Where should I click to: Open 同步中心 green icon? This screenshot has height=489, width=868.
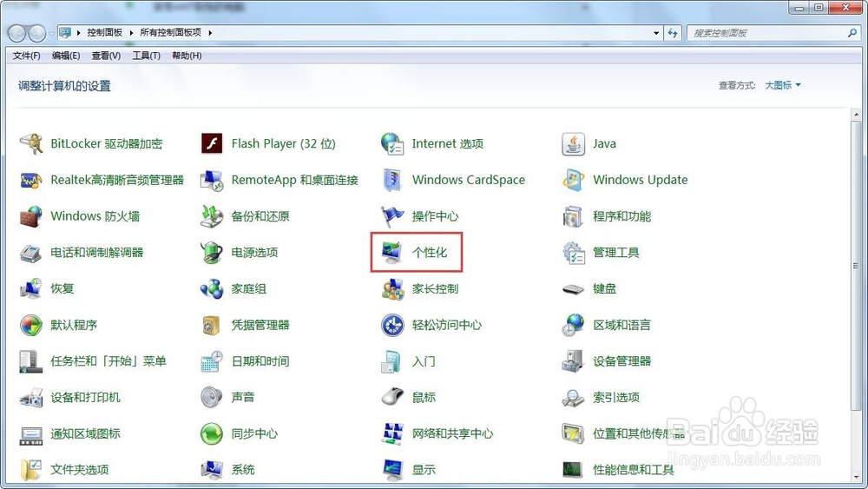[x=212, y=434]
